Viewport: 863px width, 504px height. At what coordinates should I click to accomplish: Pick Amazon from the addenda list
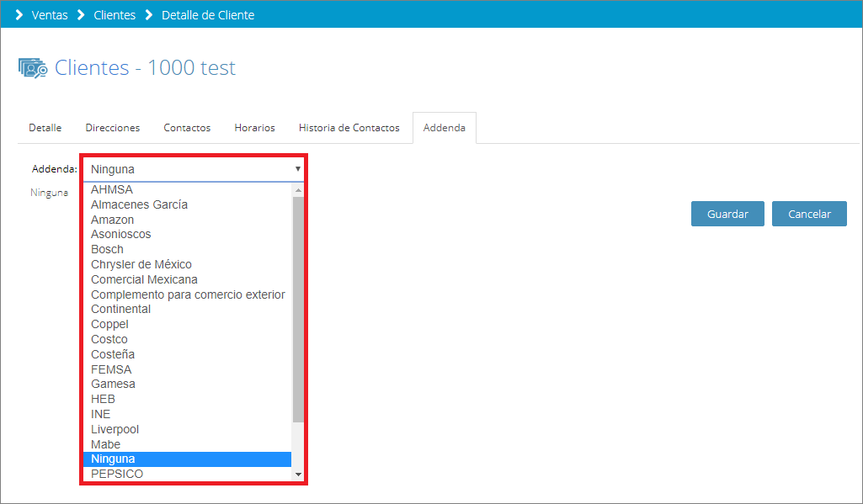click(x=187, y=220)
